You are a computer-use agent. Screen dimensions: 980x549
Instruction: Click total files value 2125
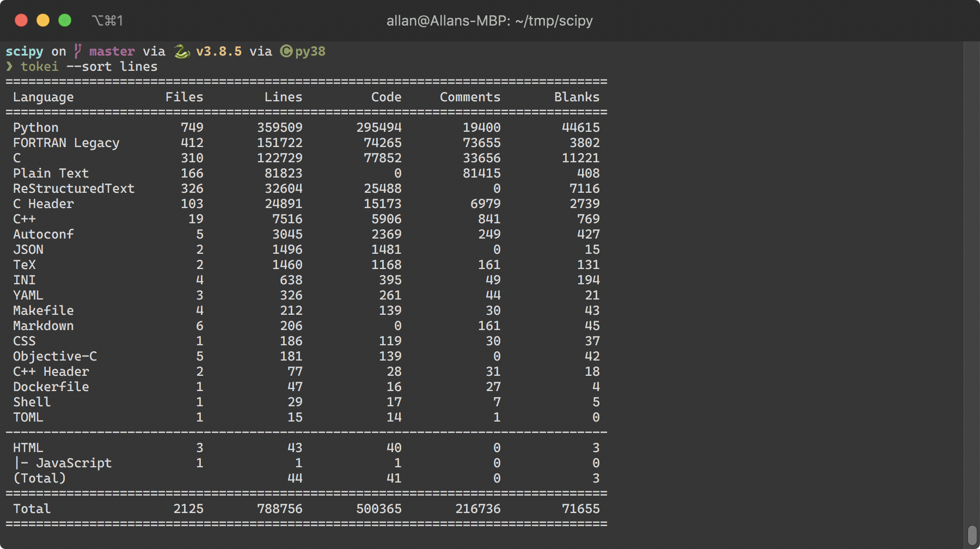click(188, 509)
